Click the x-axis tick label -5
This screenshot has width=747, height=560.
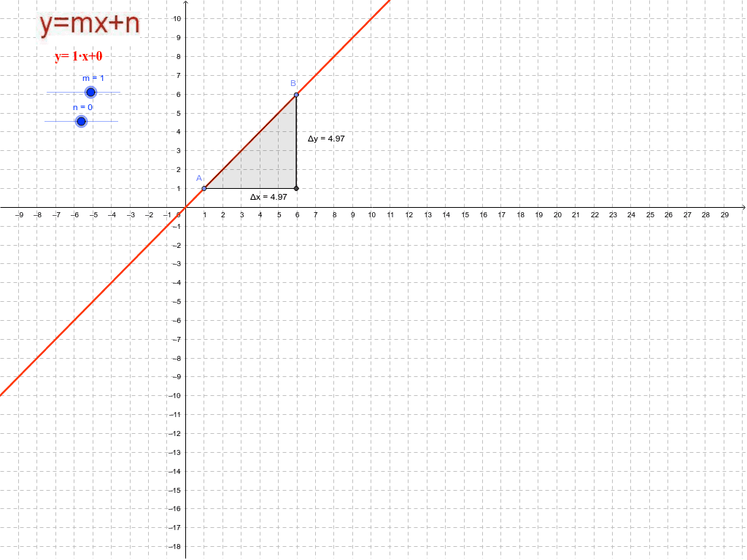(x=93, y=215)
